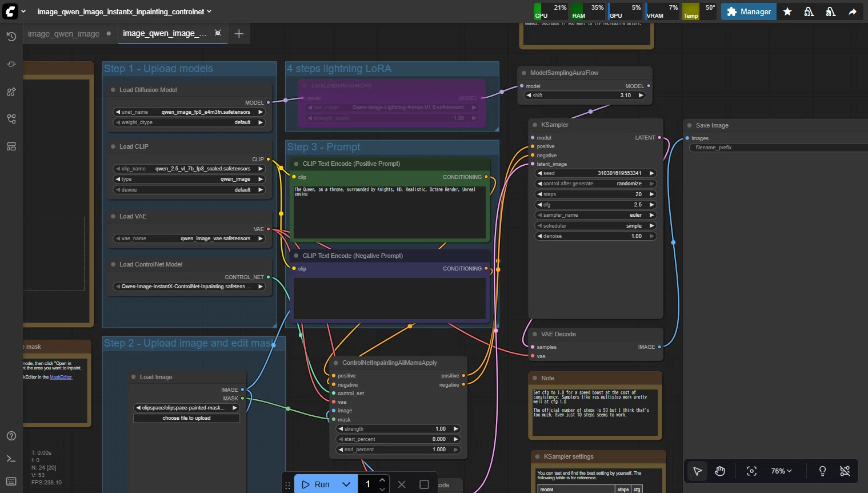Click the fit view icon
This screenshot has height=493, width=868.
[x=752, y=471]
